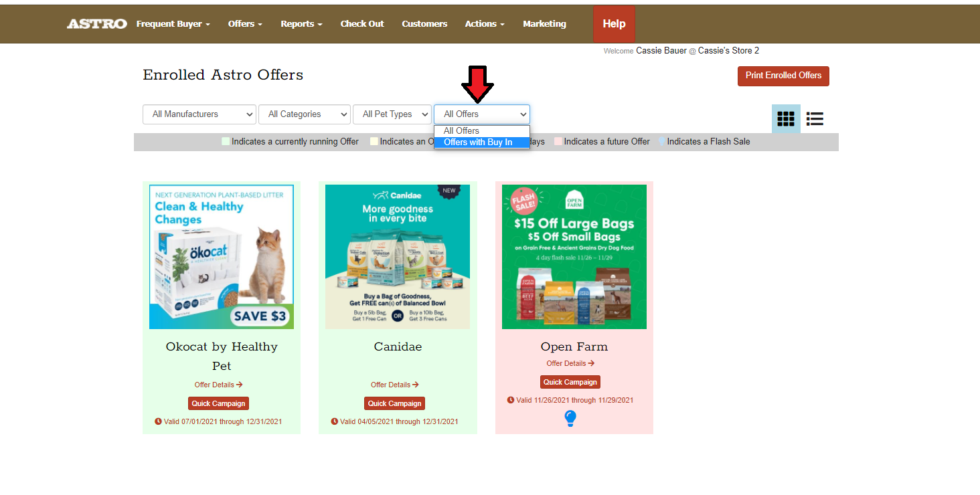Click the ASTRO logo
This screenshot has height=495, width=980.
tap(97, 23)
